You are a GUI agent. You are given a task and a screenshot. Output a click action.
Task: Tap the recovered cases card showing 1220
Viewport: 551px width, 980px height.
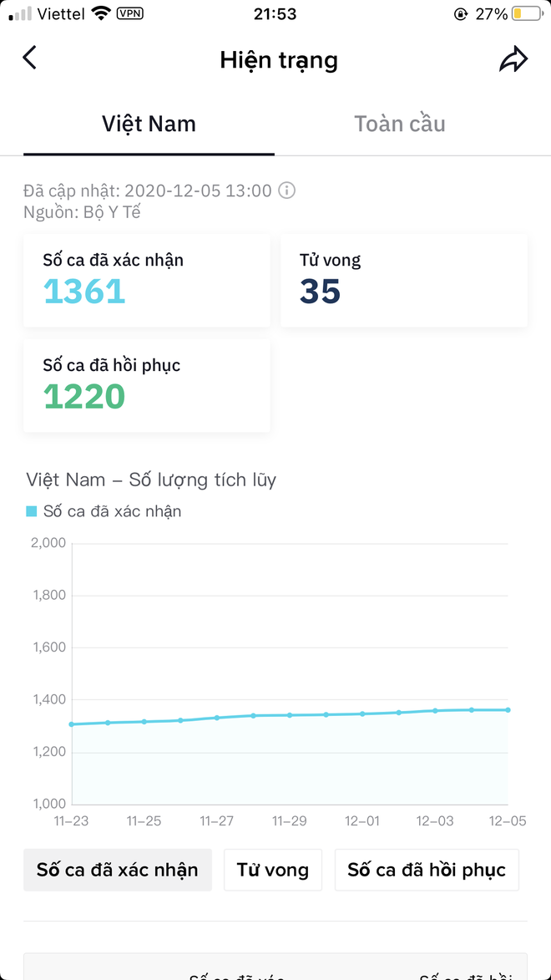click(147, 385)
